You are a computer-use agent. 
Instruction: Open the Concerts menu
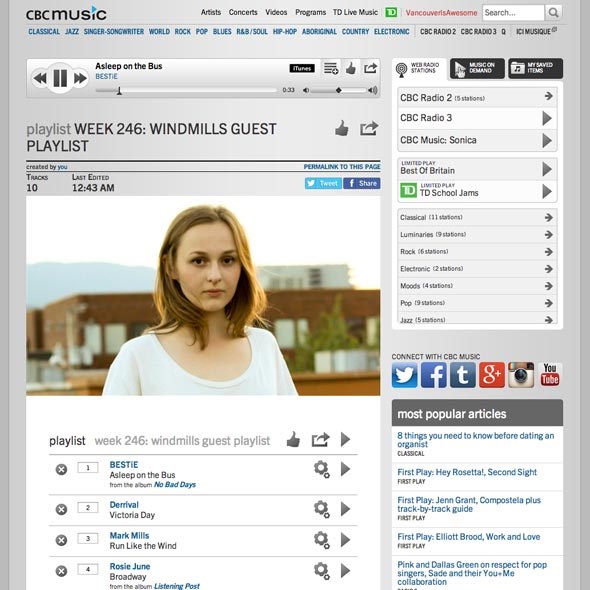click(x=243, y=12)
